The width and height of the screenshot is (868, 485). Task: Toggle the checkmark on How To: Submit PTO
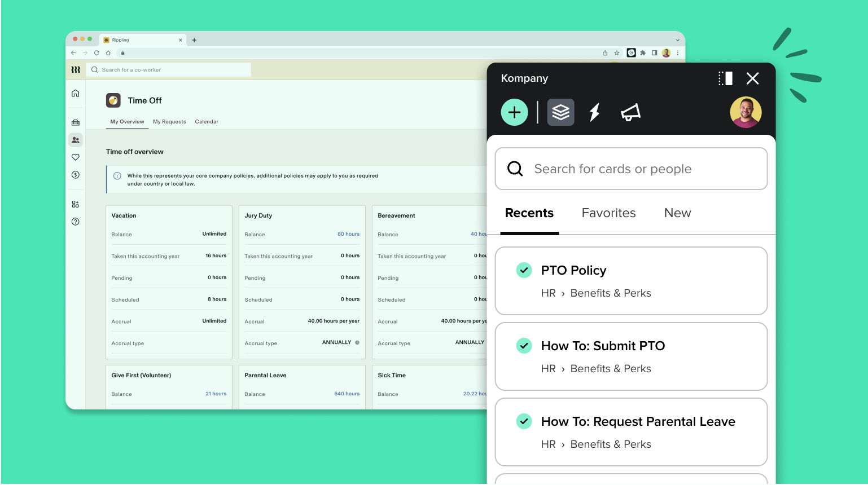pos(524,346)
